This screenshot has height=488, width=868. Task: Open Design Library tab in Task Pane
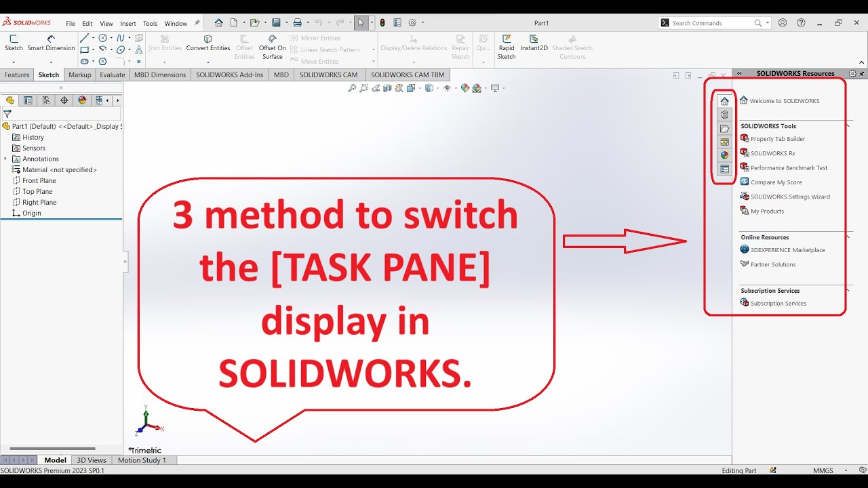point(724,115)
